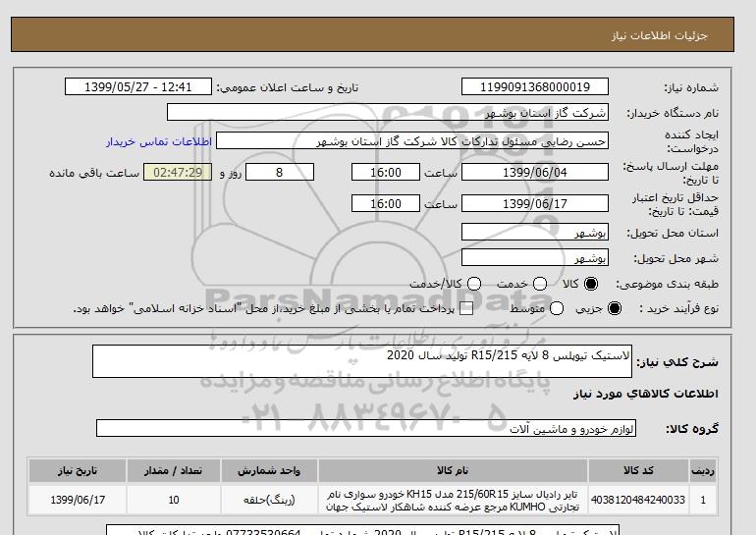756x535 pixels.
Task: Click the remaining time counter 02:47:29
Action: point(178,172)
